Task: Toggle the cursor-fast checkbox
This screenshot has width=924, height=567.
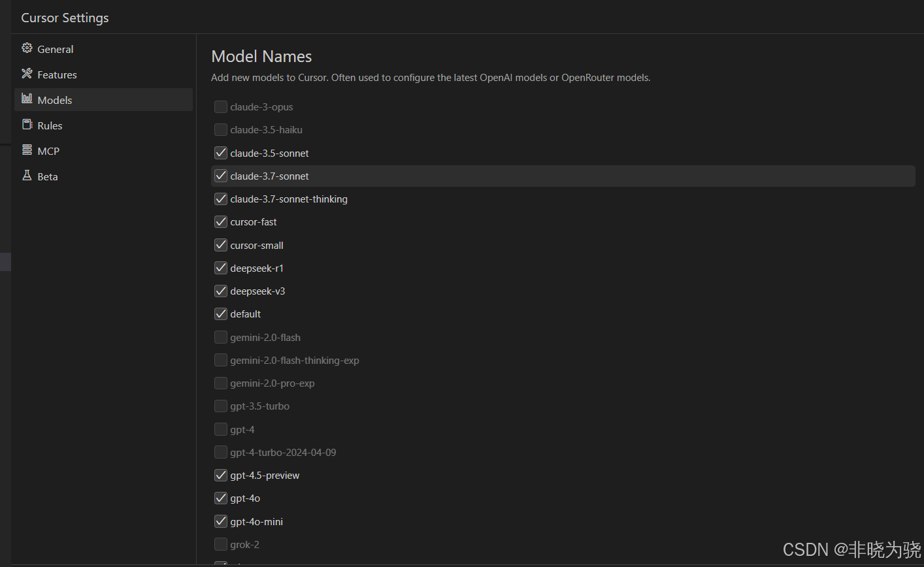Action: click(221, 222)
